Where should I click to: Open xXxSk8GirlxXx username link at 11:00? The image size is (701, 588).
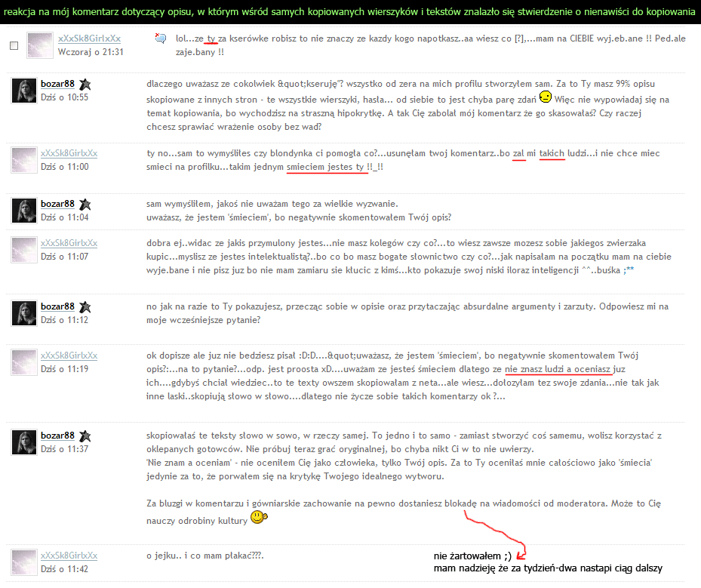pos(69,153)
